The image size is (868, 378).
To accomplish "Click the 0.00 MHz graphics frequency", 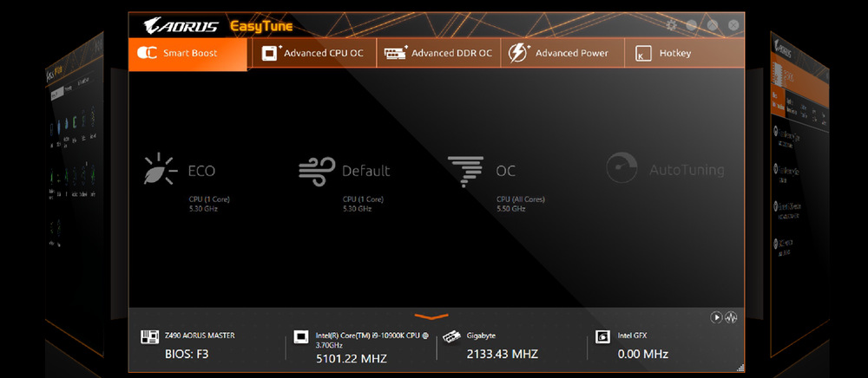I will (x=642, y=355).
